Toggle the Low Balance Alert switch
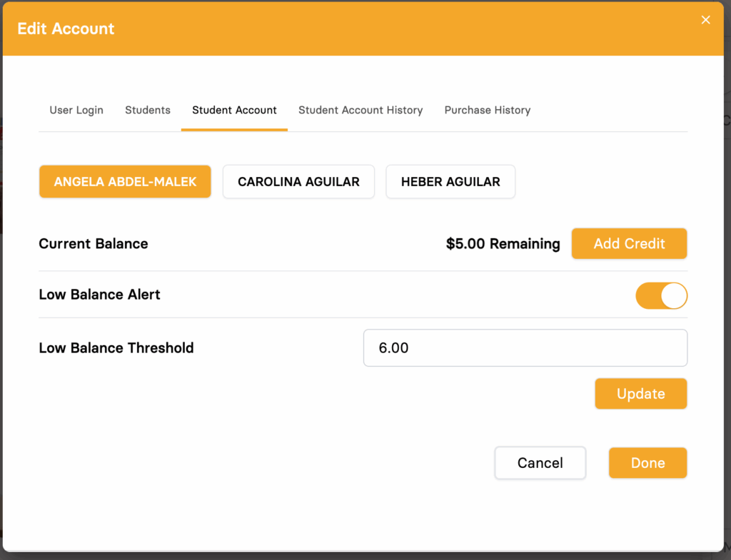This screenshot has height=560, width=731. pos(661,295)
